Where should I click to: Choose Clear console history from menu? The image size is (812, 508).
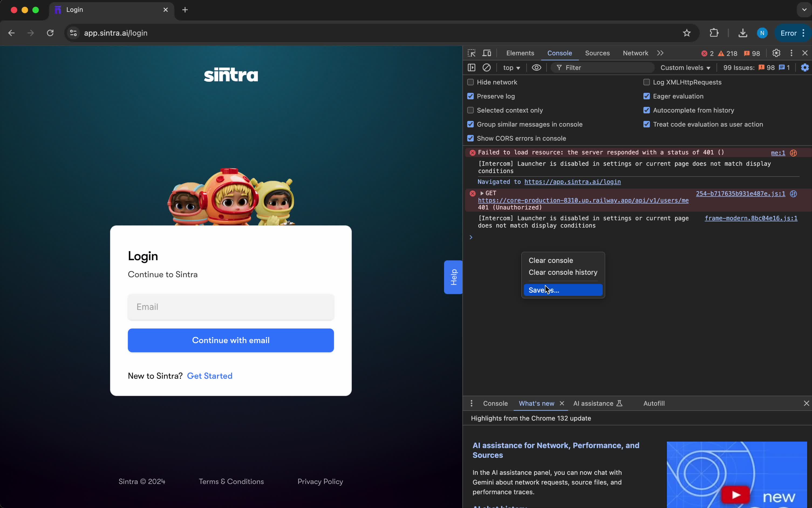(563, 272)
